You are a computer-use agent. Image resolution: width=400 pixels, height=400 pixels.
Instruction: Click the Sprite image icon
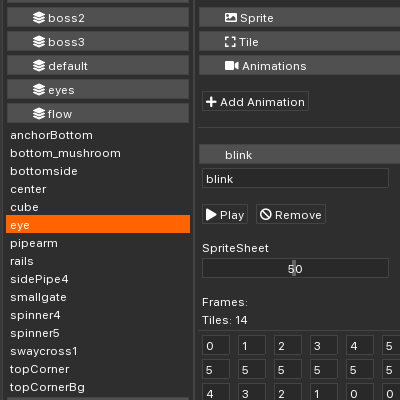[x=231, y=18]
